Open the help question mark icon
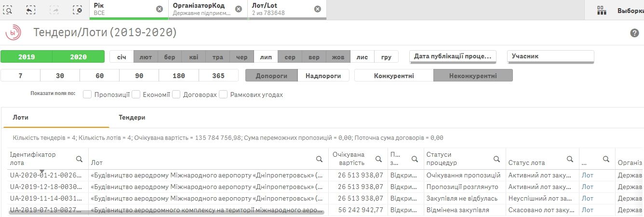The height and width of the screenshot is (217, 644). click(x=634, y=33)
